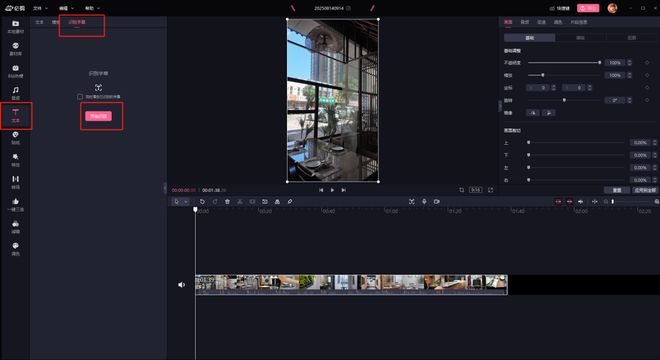Open the color palette icon in the sidebar
The image size is (660, 360).
[16, 249]
